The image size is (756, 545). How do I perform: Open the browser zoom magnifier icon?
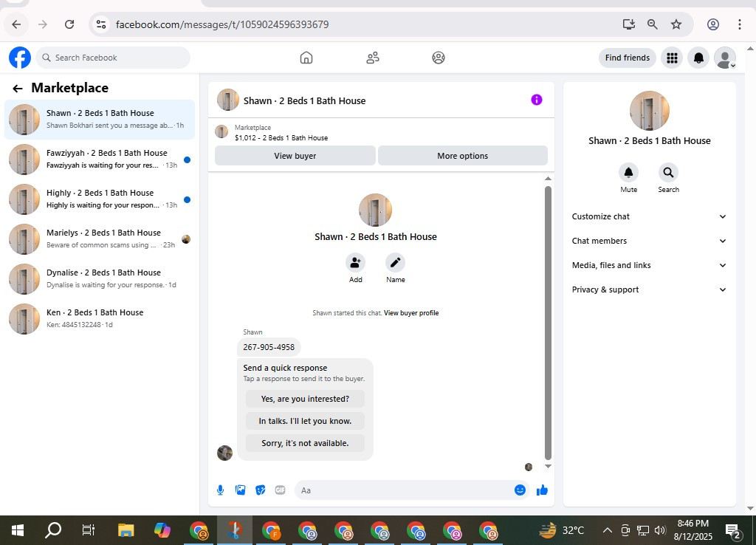click(x=653, y=24)
